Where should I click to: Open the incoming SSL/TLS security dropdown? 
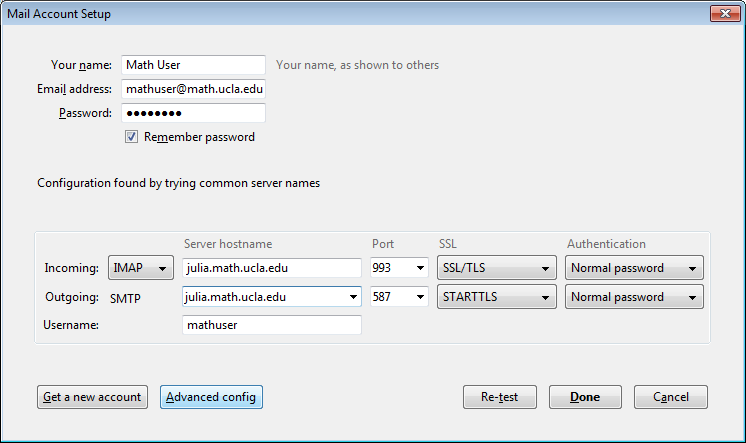[x=497, y=268]
